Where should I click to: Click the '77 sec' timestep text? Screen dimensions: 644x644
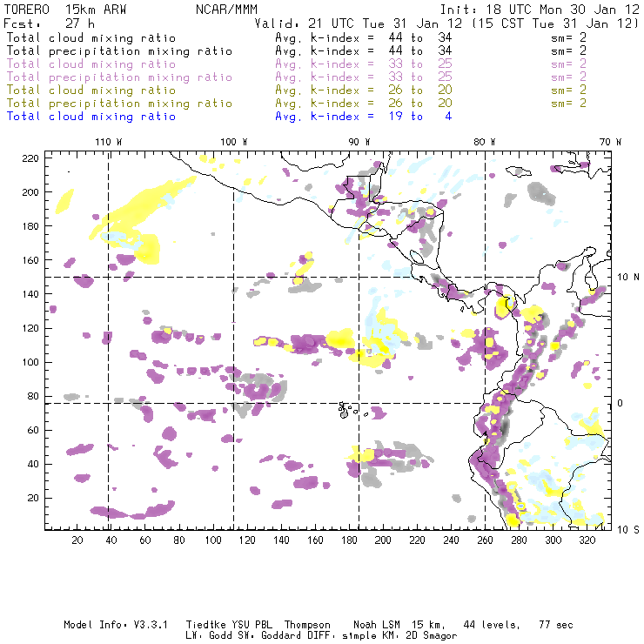coord(556,625)
